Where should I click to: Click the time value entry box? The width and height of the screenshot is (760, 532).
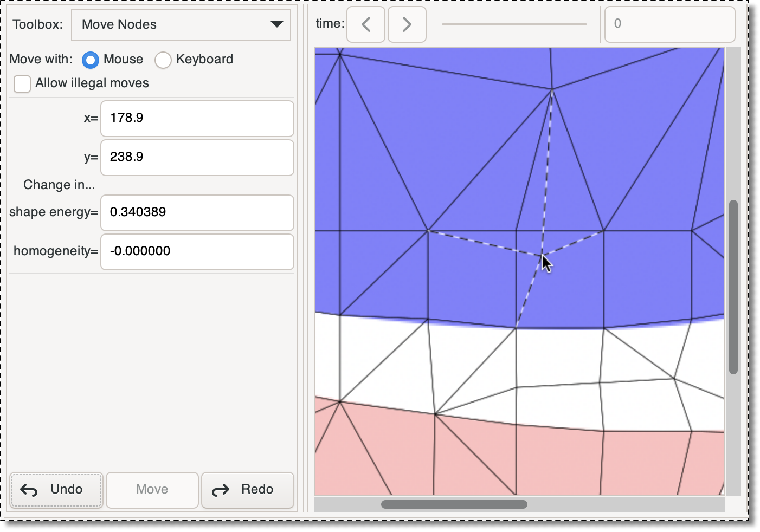[669, 24]
